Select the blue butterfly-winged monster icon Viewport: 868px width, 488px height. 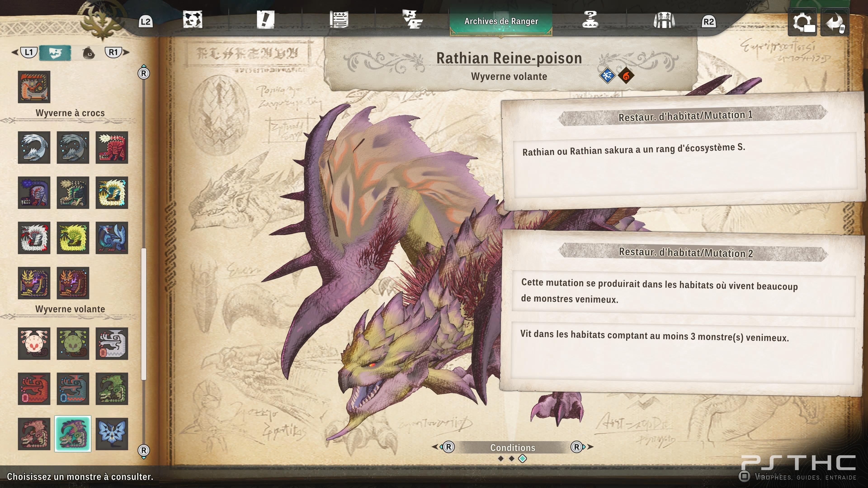[x=112, y=434]
